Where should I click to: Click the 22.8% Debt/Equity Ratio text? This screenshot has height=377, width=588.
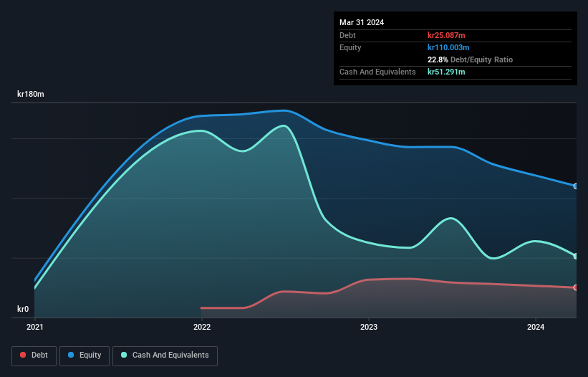pyautogui.click(x=470, y=59)
